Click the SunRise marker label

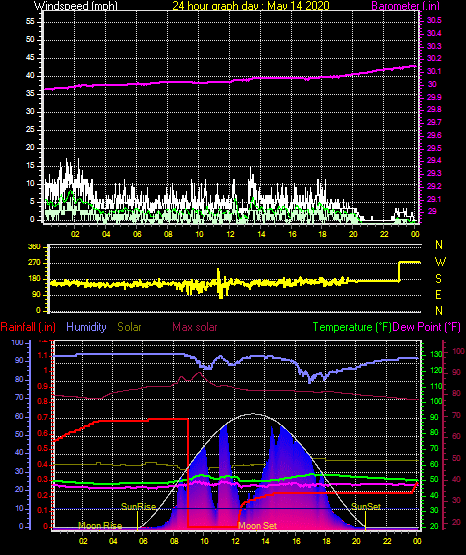(138, 507)
